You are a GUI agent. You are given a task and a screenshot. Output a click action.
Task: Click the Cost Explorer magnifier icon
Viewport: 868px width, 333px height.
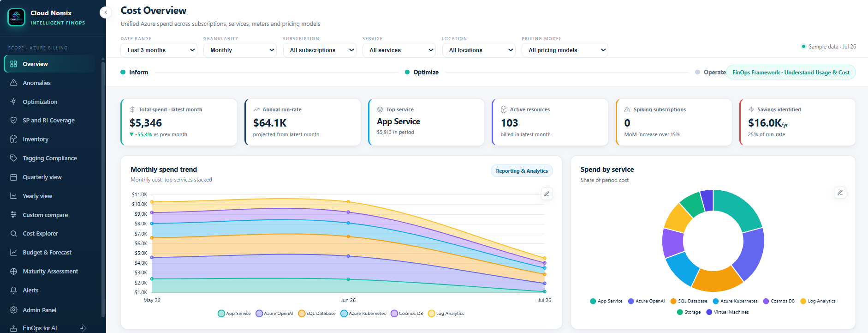click(x=13, y=233)
